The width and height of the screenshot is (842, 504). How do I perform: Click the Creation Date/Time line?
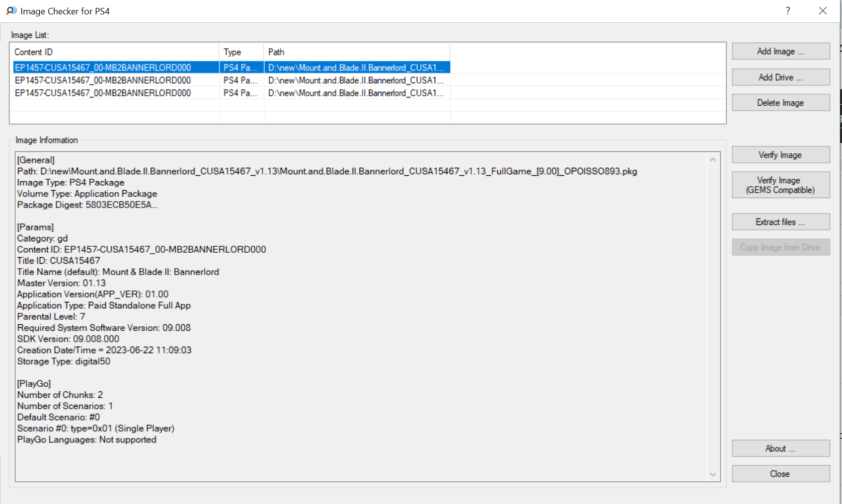coord(104,350)
